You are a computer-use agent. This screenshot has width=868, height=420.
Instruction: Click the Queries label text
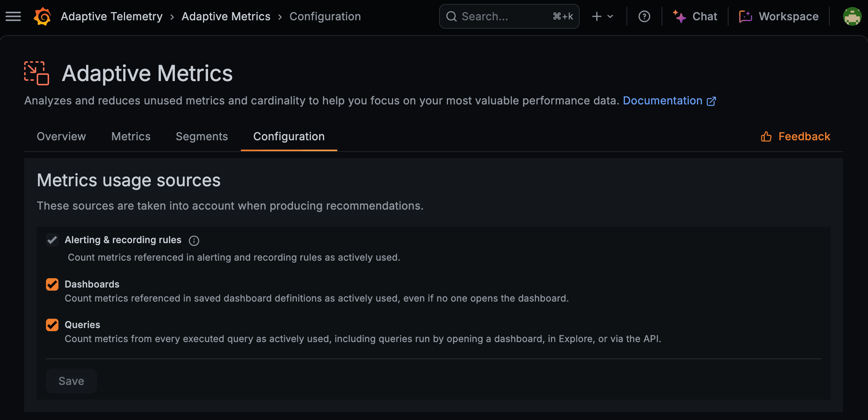click(x=82, y=325)
